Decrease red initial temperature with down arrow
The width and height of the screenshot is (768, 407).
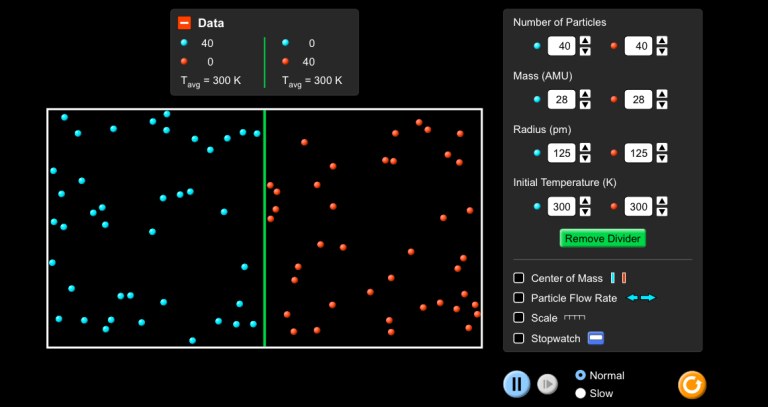[662, 212]
